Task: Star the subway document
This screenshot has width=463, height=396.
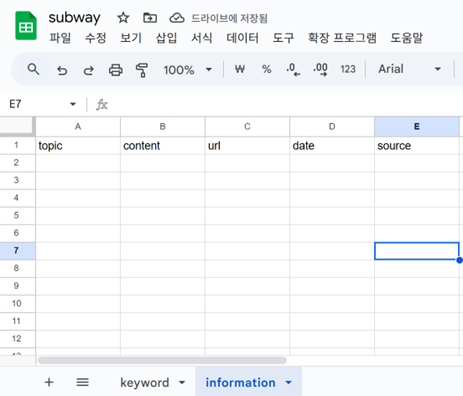Action: [123, 18]
